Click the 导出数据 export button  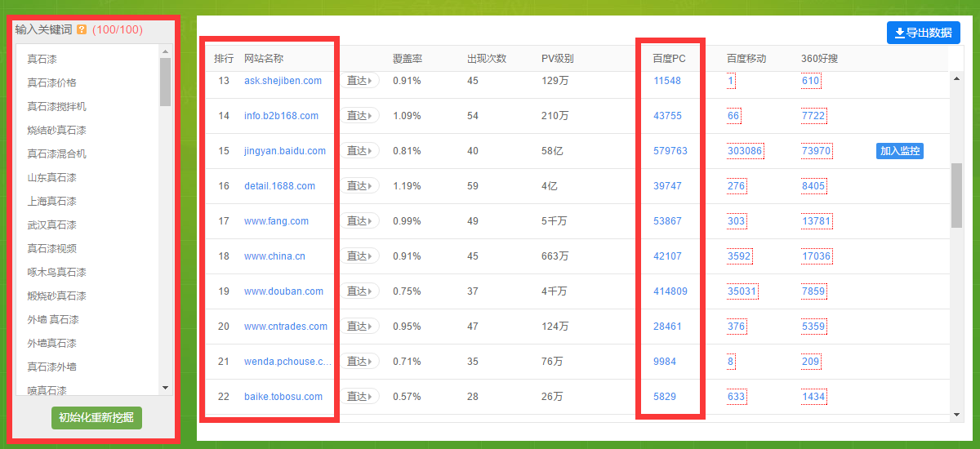point(924,33)
